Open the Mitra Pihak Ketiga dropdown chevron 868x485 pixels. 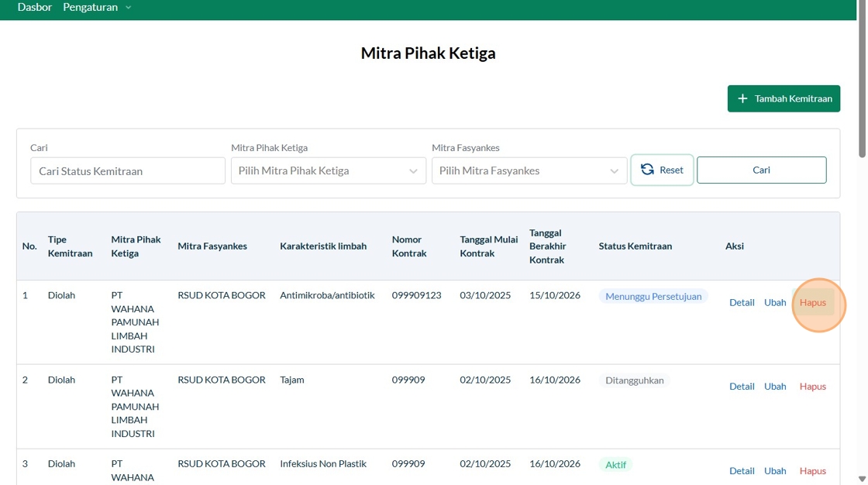(x=413, y=171)
